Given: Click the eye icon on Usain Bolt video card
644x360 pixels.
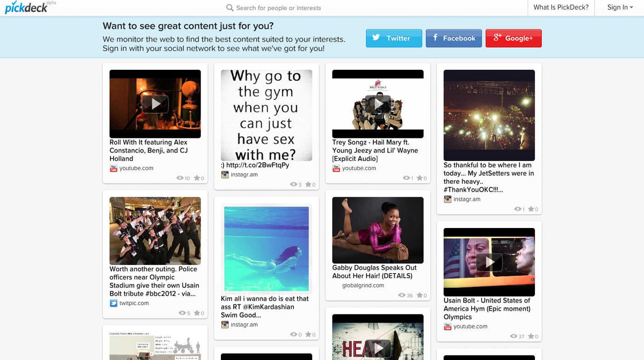Looking at the screenshot, I should [514, 337].
